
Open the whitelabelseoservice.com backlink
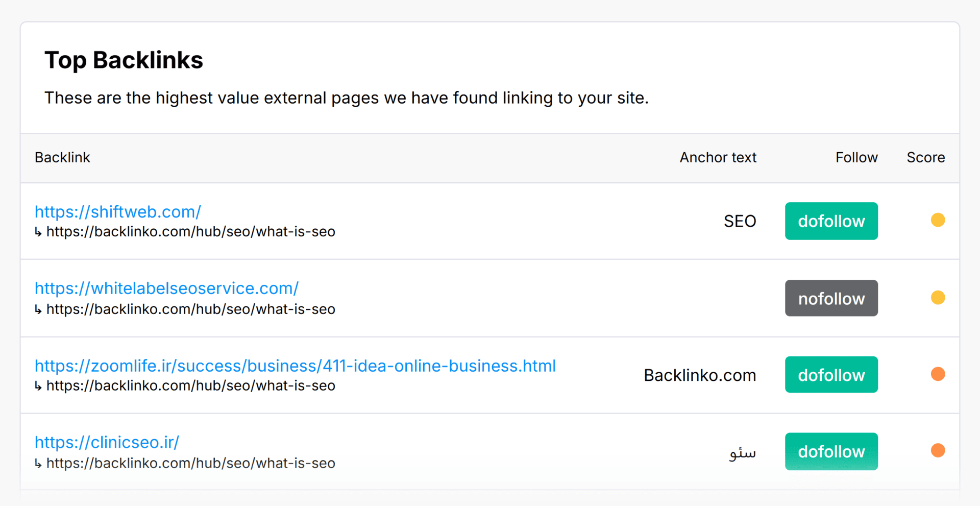(166, 288)
